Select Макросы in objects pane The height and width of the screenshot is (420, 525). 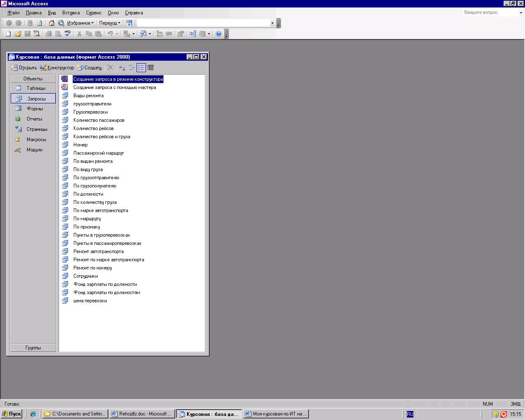pos(33,139)
